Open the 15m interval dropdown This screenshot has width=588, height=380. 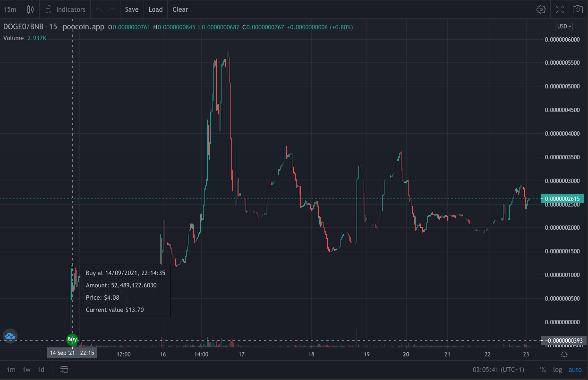pyautogui.click(x=10, y=9)
